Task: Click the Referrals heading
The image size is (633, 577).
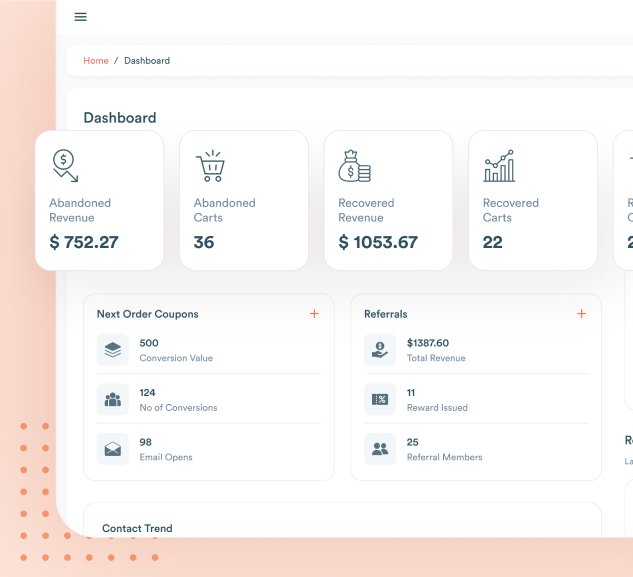Action: click(x=386, y=314)
